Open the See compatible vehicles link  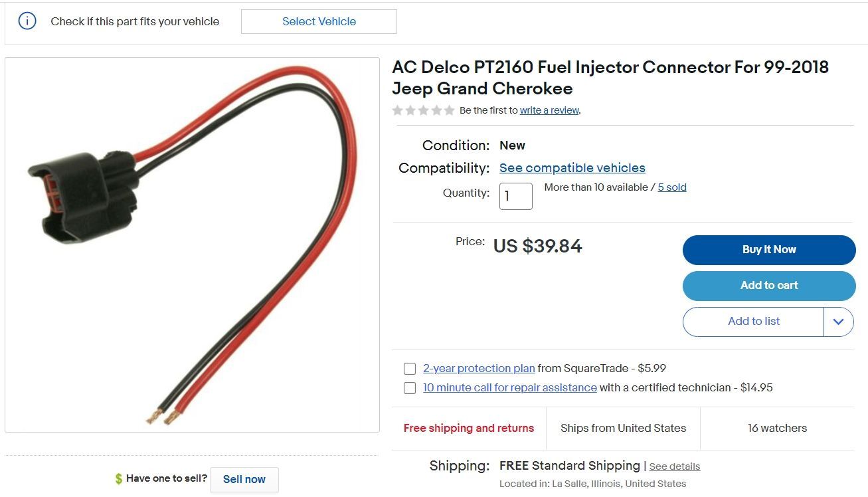572,168
